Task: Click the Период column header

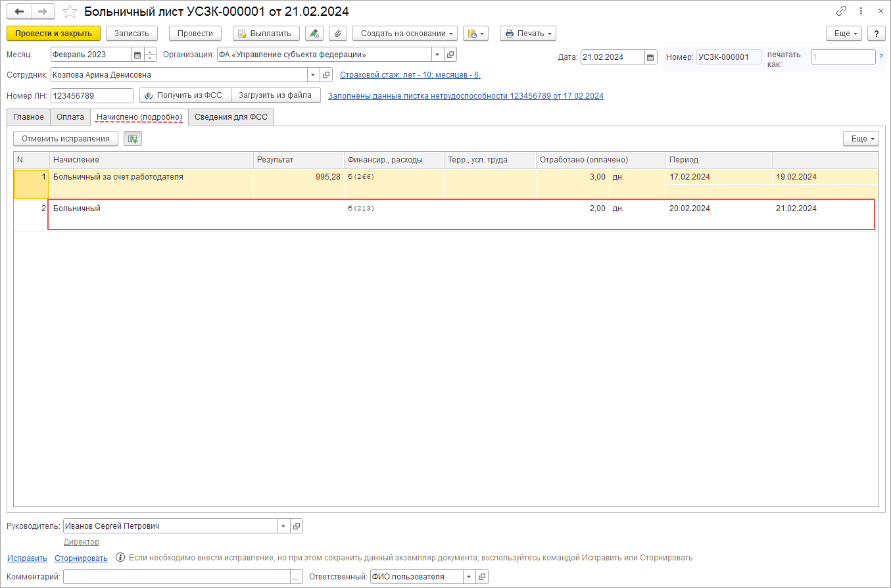Action: [719, 160]
